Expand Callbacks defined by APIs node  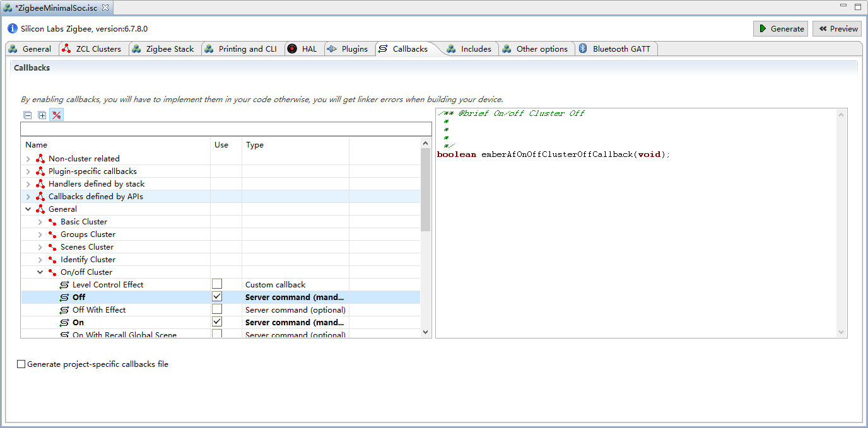click(x=28, y=197)
